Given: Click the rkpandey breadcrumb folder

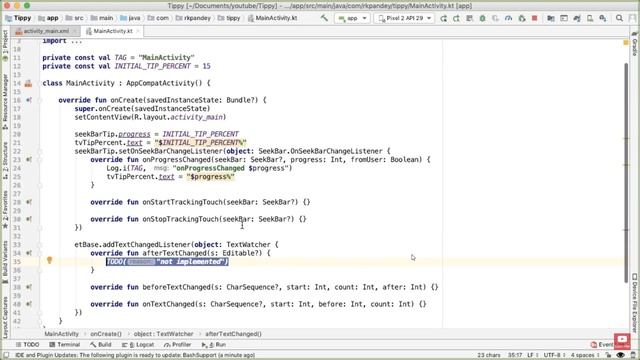Looking at the screenshot, I should click(193, 18).
